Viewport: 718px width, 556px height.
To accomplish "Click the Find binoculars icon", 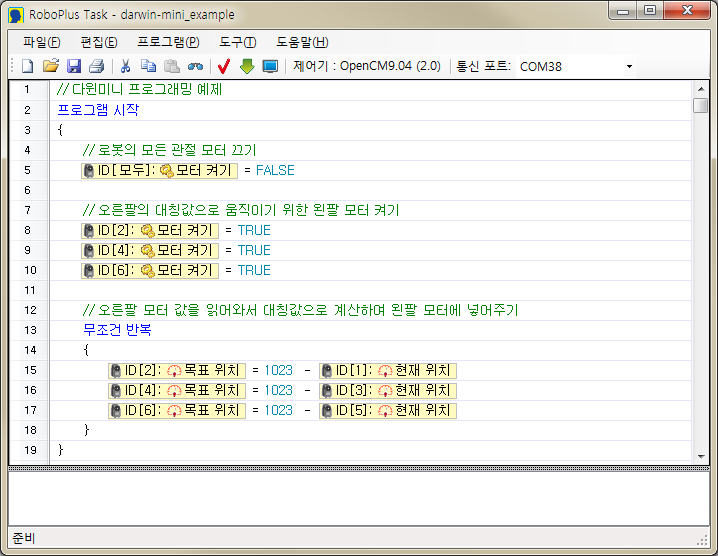I will click(195, 66).
